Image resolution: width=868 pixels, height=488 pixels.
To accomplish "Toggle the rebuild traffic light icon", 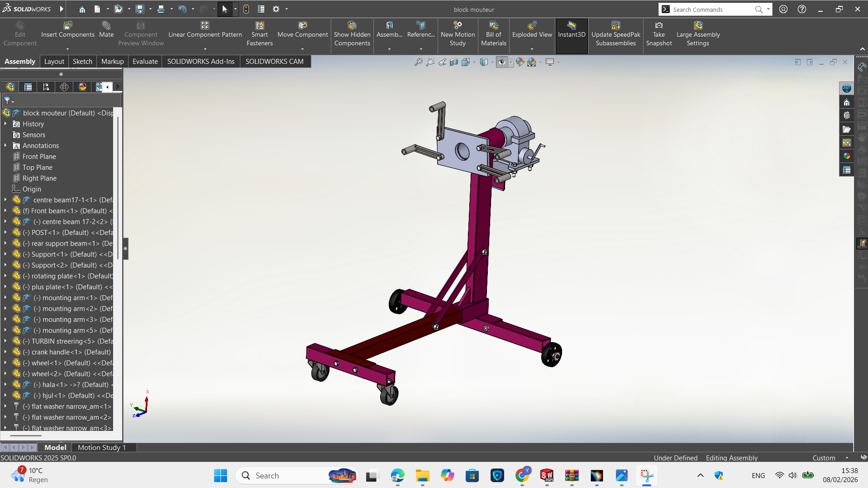I will [x=246, y=9].
